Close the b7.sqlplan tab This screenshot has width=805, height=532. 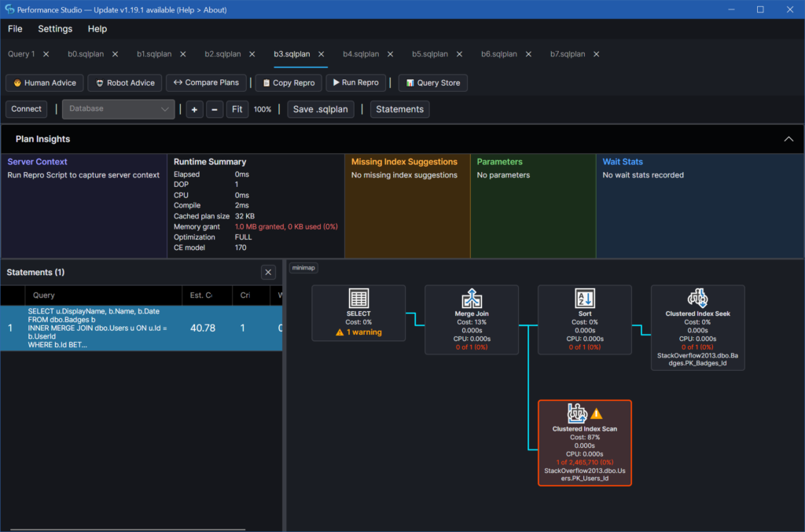(x=597, y=54)
